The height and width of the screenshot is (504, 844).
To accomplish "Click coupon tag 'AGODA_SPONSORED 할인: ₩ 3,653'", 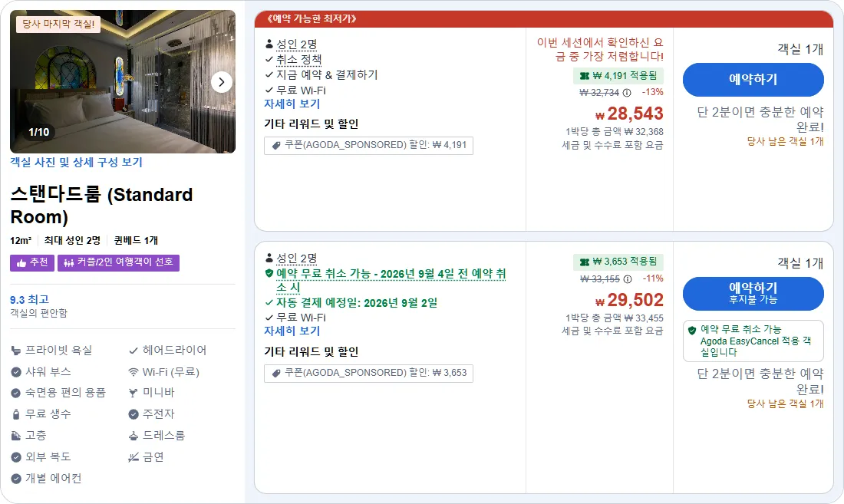I will 368,373.
